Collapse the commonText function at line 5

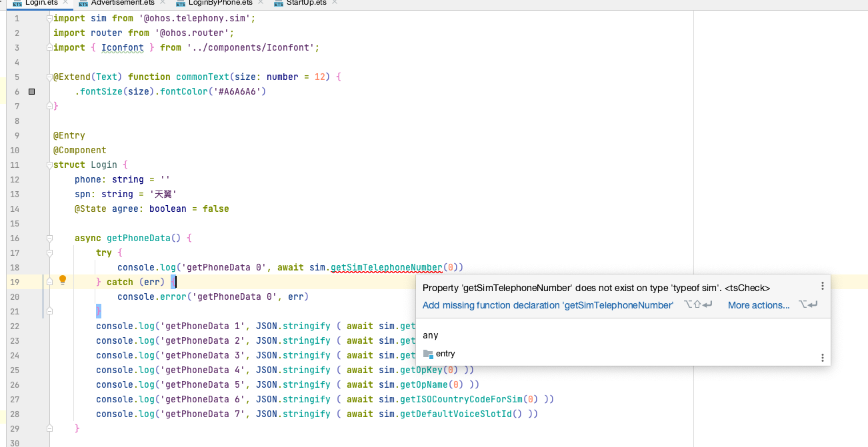coord(49,77)
